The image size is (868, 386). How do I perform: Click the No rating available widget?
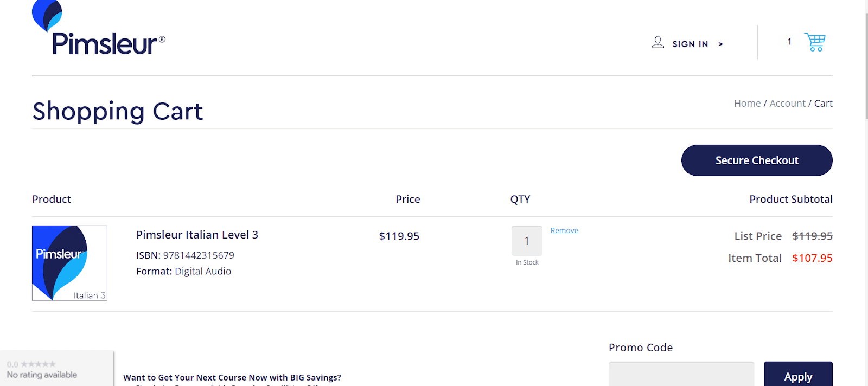click(x=56, y=369)
